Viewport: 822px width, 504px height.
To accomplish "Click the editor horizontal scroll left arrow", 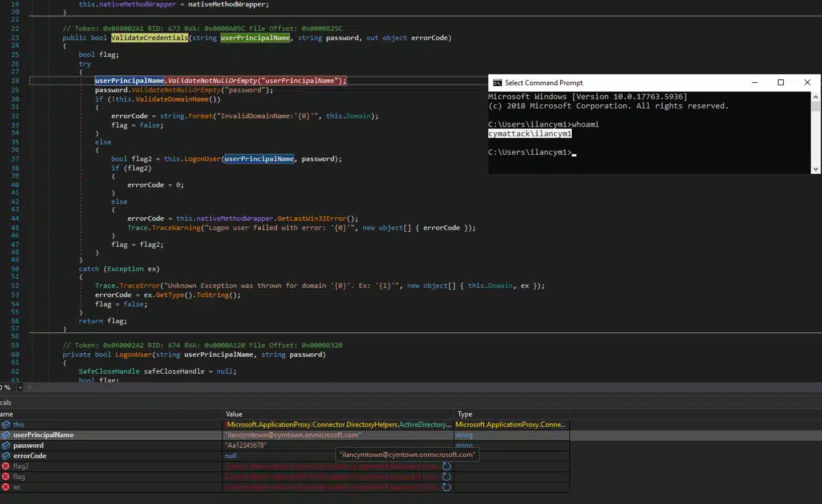I will tap(29, 388).
